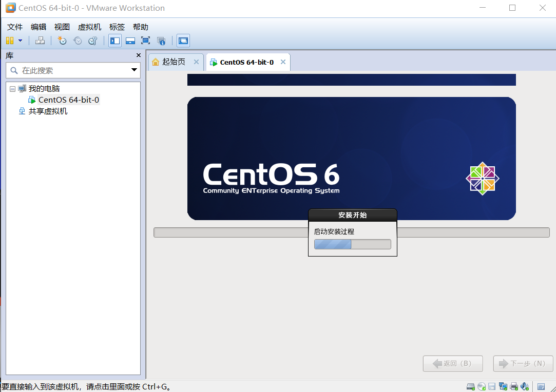Select 我的电脑 in the library tree
This screenshot has height=392, width=556.
pos(44,89)
